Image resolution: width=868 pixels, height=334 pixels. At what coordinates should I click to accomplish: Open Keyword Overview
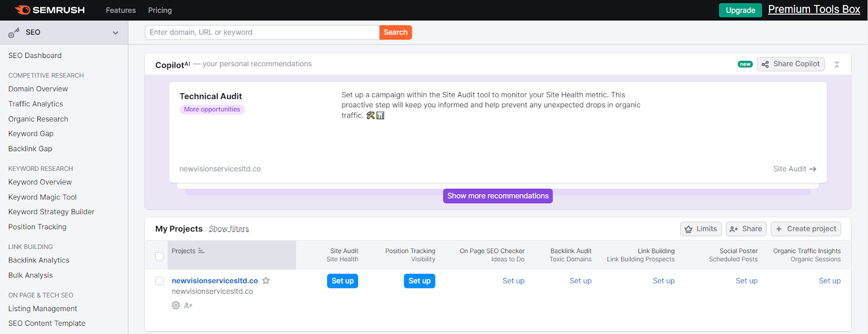pyautogui.click(x=40, y=182)
